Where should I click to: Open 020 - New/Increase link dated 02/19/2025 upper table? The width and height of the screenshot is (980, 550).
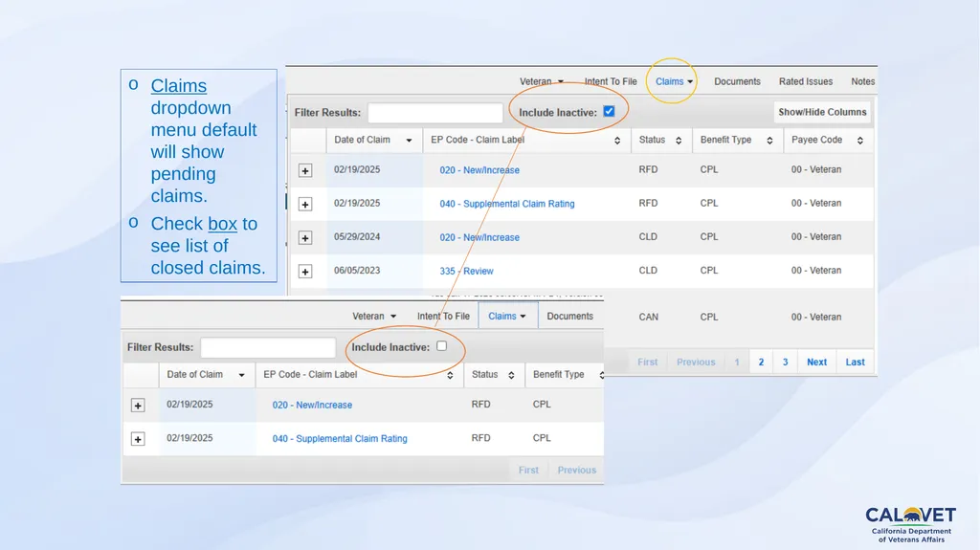coord(479,170)
